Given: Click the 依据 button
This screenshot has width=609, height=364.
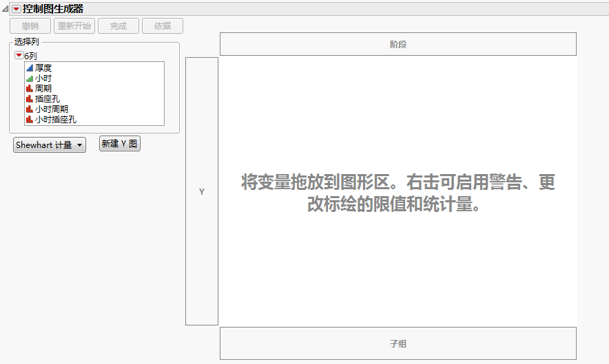Looking at the screenshot, I should point(163,26).
